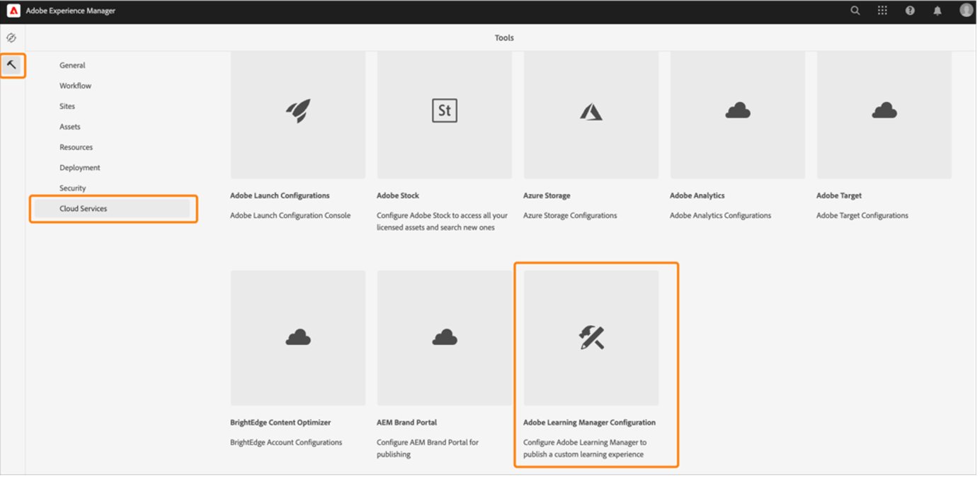Select General in Tools menu
This screenshot has width=980, height=478.
pos(72,65)
